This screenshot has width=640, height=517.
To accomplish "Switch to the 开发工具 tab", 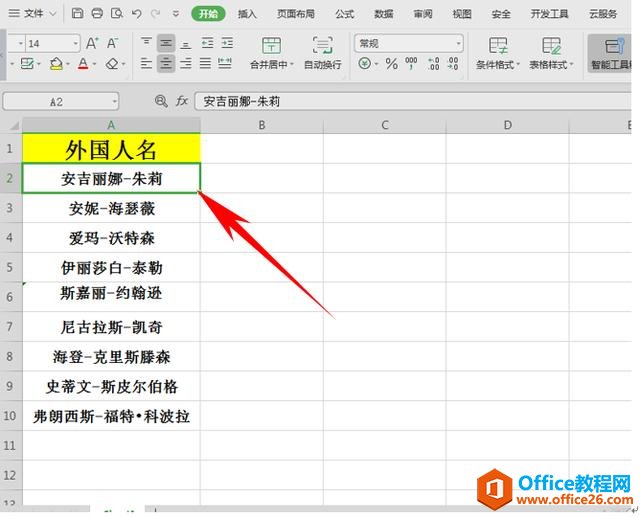I will pyautogui.click(x=549, y=14).
